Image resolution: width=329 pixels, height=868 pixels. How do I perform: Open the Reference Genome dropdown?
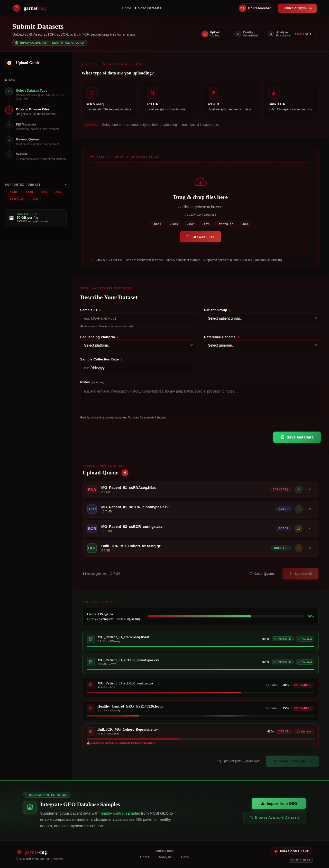coord(262,345)
